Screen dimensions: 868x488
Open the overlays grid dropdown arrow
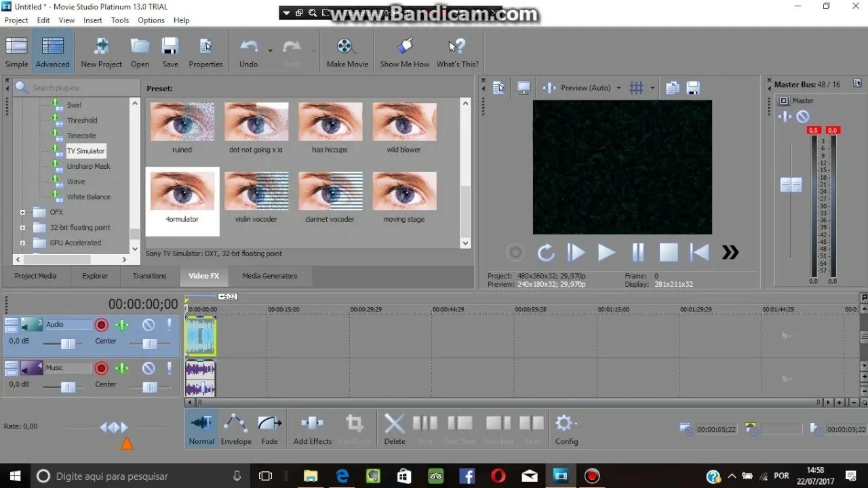[x=652, y=87]
